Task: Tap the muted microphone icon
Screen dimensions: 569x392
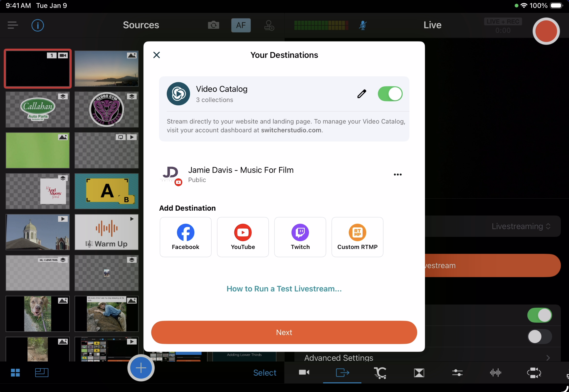Action: (x=363, y=25)
